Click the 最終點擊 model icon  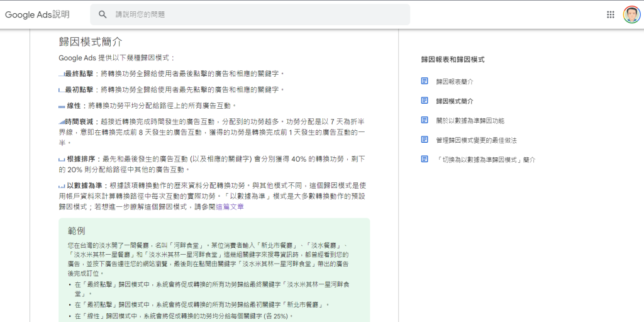point(62,75)
